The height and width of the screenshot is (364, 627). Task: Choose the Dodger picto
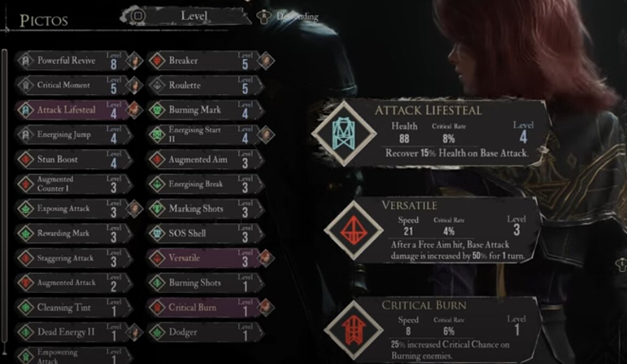point(205,332)
